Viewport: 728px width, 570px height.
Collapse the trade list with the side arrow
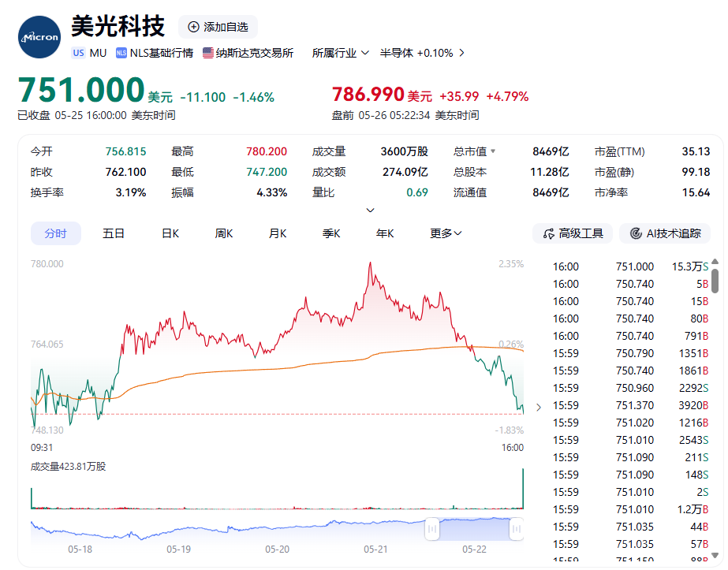coord(539,408)
